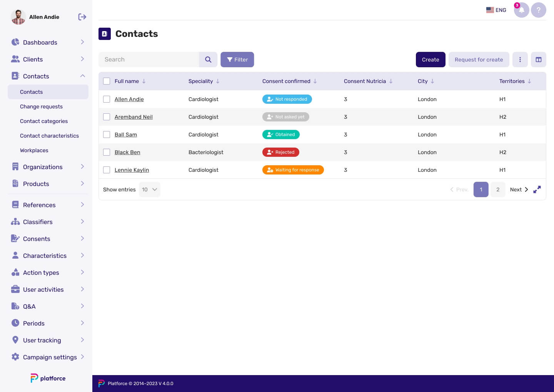Click the Periods clock icon
Image resolution: width=554 pixels, height=392 pixels.
[15, 323]
